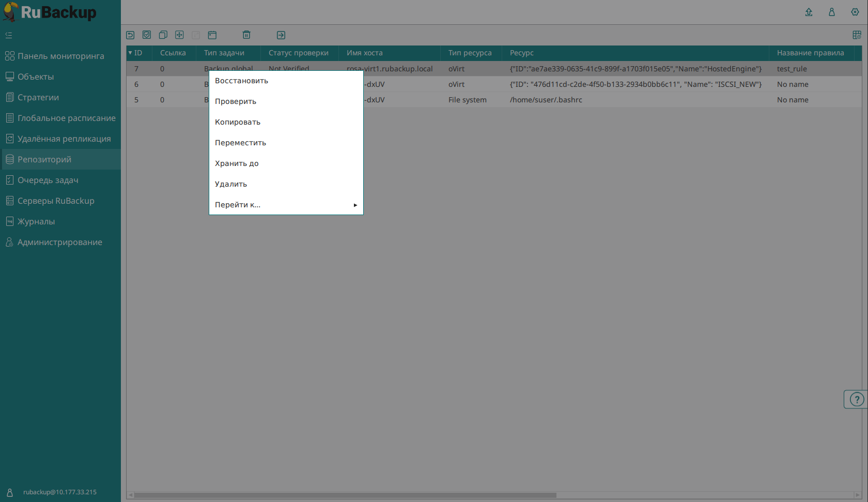Open the help question mark button
Screen dimensions: 868x502
coord(857,399)
